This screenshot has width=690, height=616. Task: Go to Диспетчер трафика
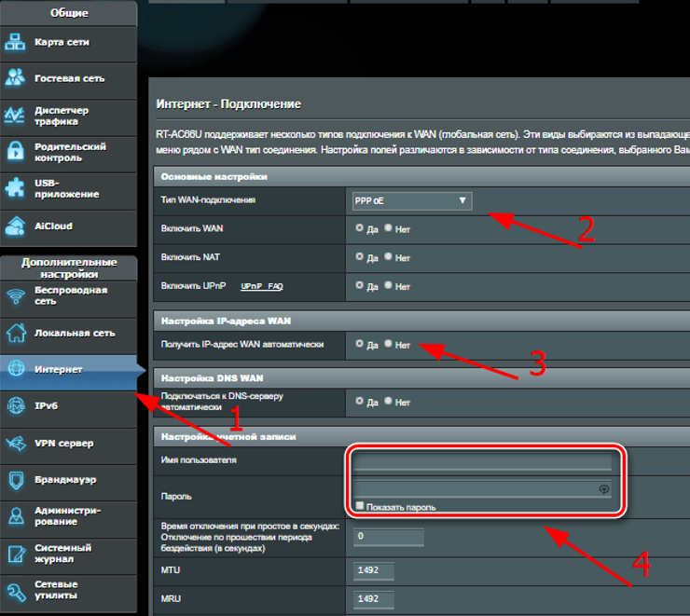point(68,117)
